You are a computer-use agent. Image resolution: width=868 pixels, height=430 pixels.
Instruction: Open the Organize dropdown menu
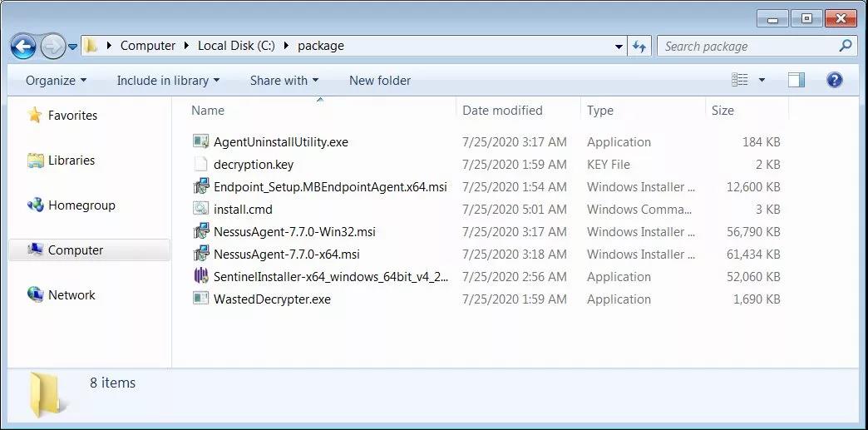pyautogui.click(x=56, y=81)
